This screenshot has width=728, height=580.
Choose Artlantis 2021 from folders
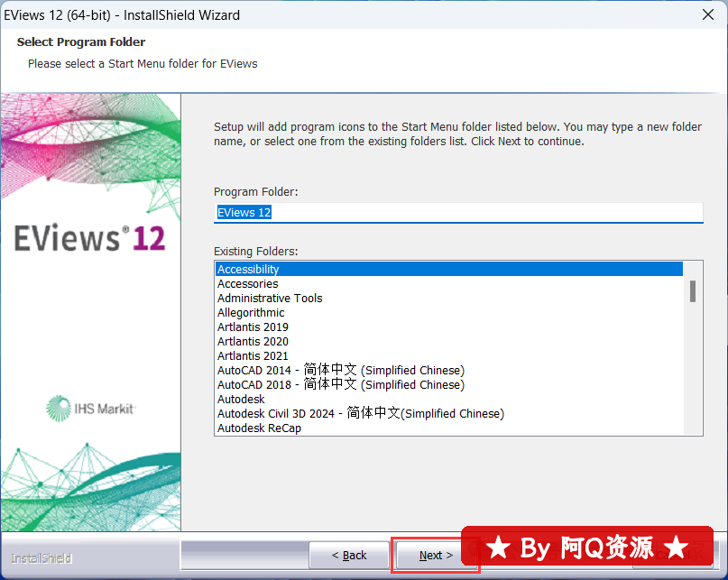[x=253, y=355]
